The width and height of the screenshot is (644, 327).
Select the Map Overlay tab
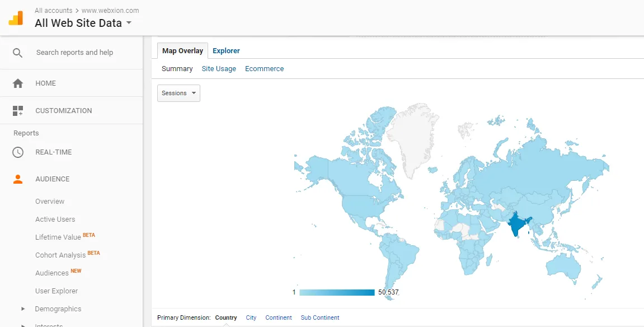click(x=182, y=51)
